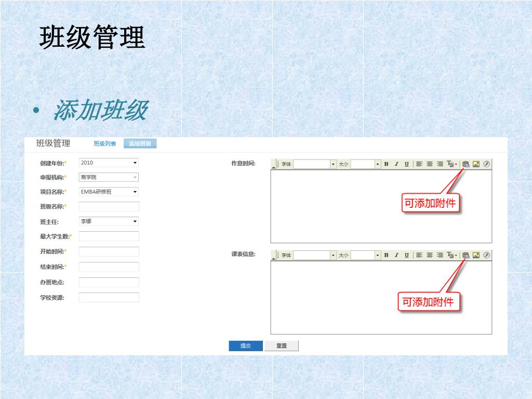Switch to the 班级列表 tab
Viewport: 532px width, 399px height.
105,144
